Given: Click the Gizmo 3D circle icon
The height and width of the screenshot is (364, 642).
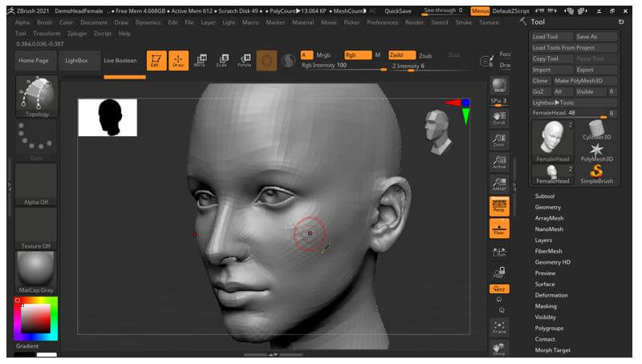Looking at the screenshot, I should pyautogui.click(x=266, y=60).
